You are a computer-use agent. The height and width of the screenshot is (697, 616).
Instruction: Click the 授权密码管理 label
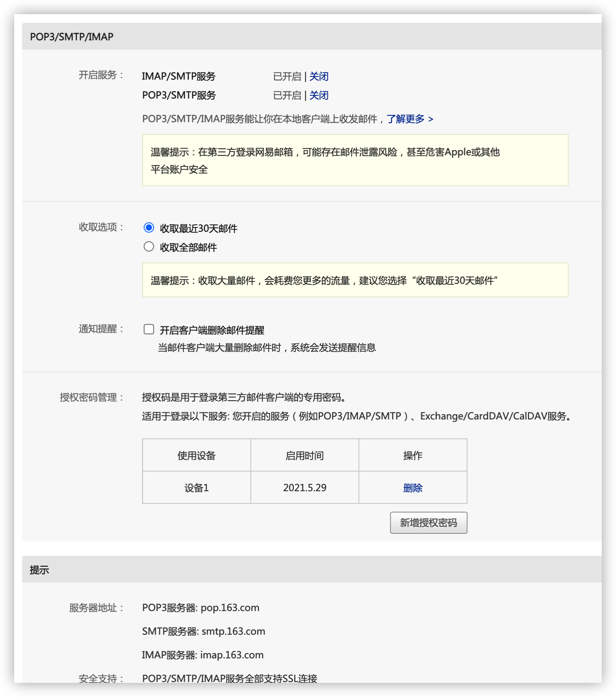(x=92, y=397)
